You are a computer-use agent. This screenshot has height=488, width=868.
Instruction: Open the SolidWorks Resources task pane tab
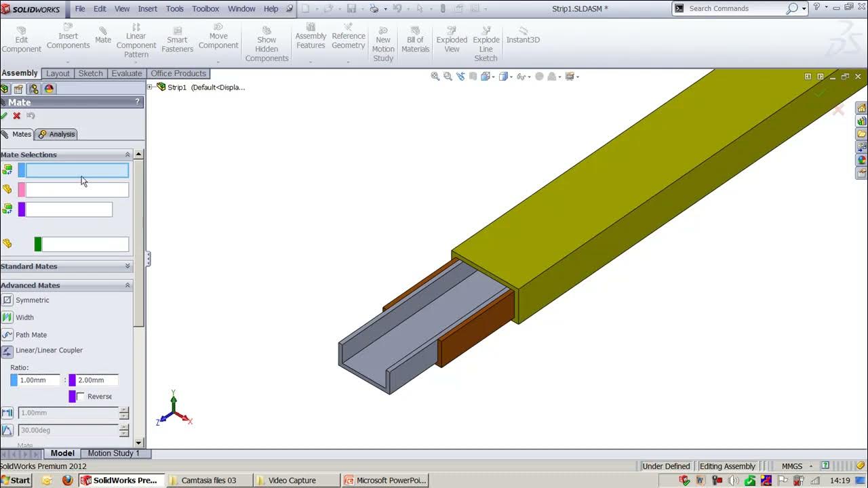click(861, 108)
